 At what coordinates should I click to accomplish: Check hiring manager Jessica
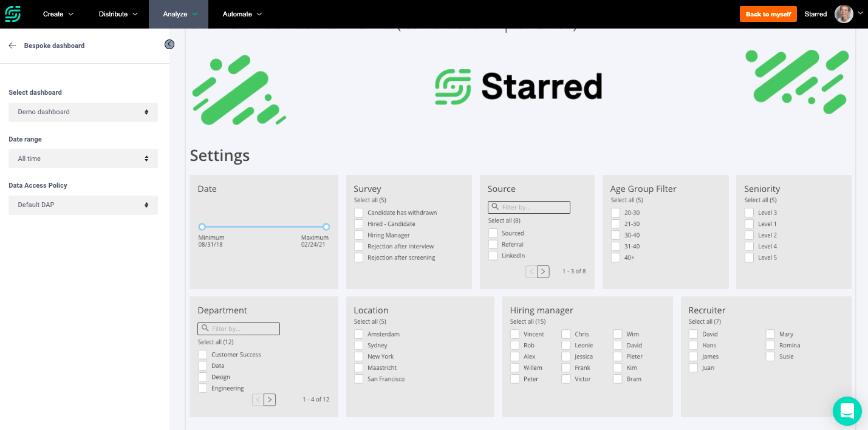[566, 357]
